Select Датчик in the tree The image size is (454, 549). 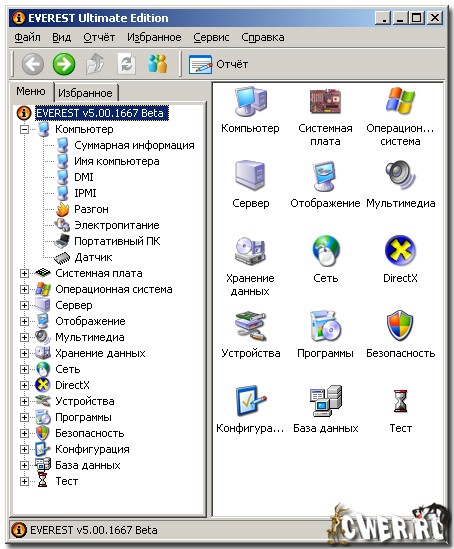point(93,257)
